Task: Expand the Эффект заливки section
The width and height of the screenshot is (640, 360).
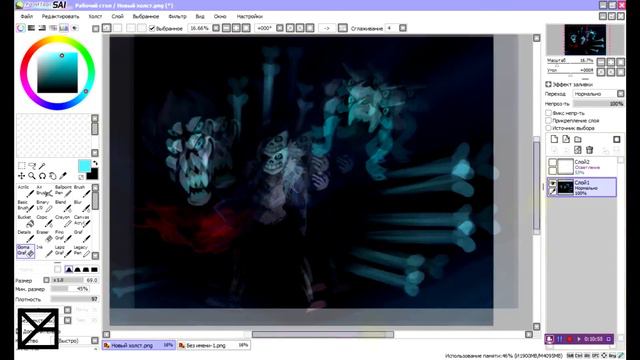Action: pos(549,84)
